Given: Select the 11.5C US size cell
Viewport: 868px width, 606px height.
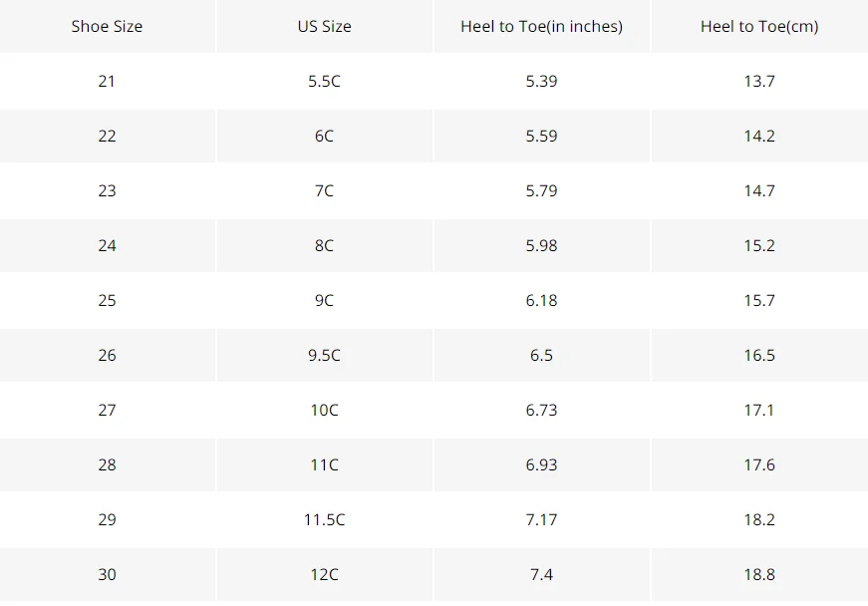Looking at the screenshot, I should 325,519.
